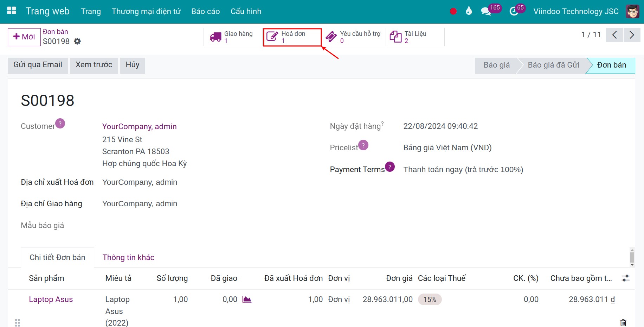Select Báo giá status stage
Screen dimensions: 644x327
496,65
